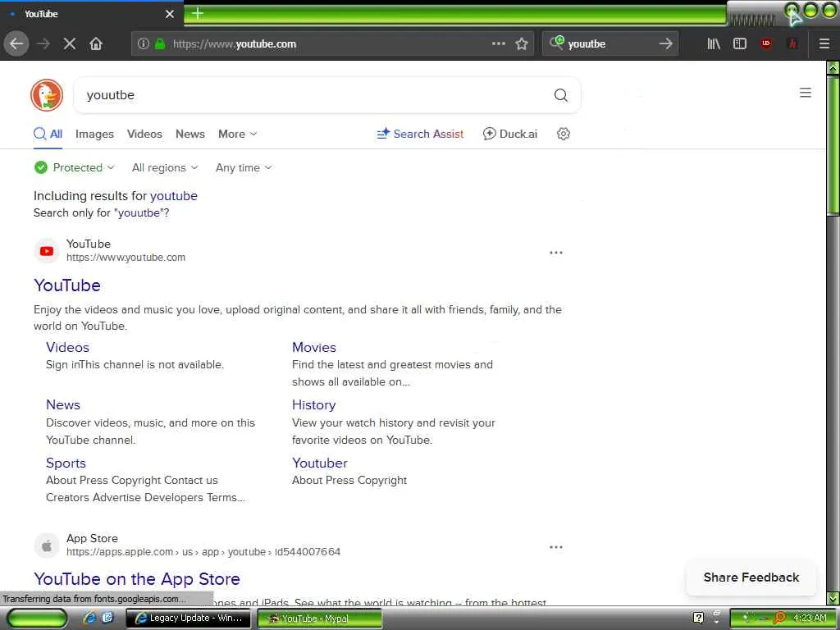
Task: Open the browser hamburger menu
Action: (824, 44)
